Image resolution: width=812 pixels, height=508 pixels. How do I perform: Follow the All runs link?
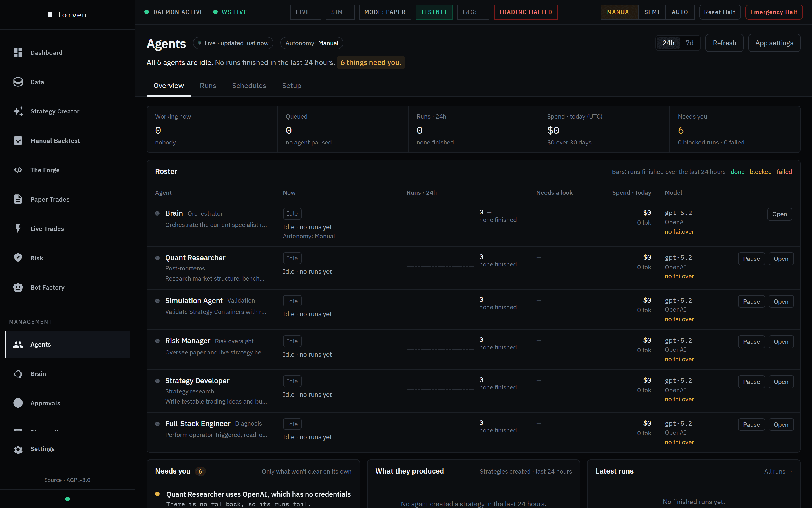click(x=778, y=471)
